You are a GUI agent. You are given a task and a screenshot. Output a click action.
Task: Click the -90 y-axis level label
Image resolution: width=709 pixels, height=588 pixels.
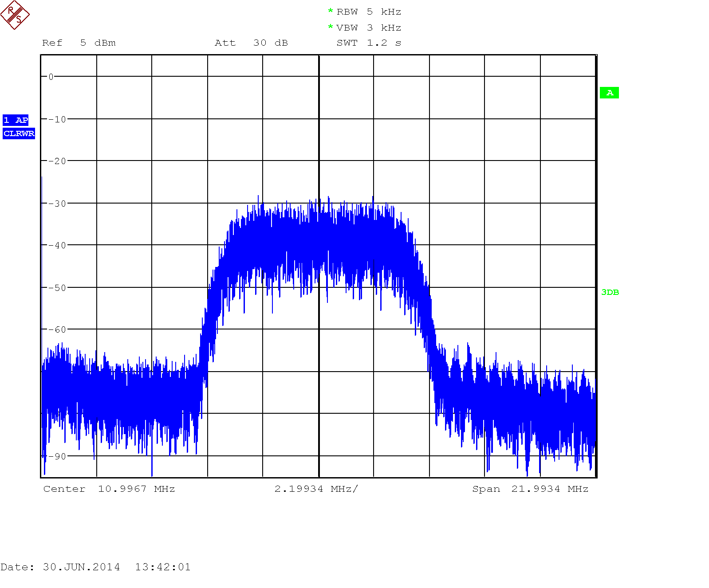57,456
